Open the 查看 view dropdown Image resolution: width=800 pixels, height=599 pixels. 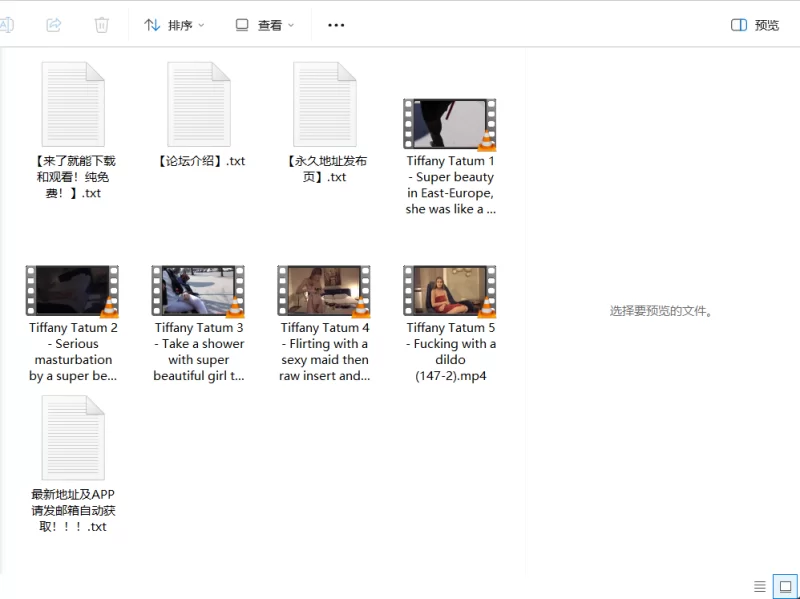pyautogui.click(x=265, y=25)
